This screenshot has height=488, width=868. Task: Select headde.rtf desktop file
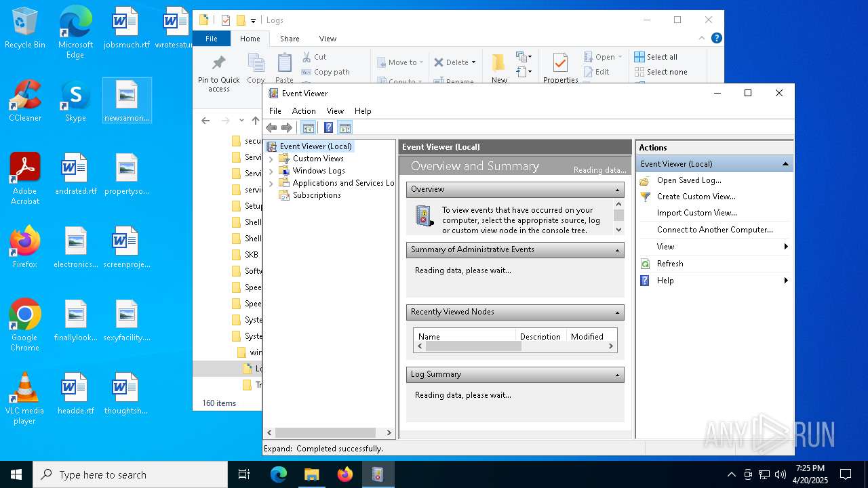click(x=75, y=394)
